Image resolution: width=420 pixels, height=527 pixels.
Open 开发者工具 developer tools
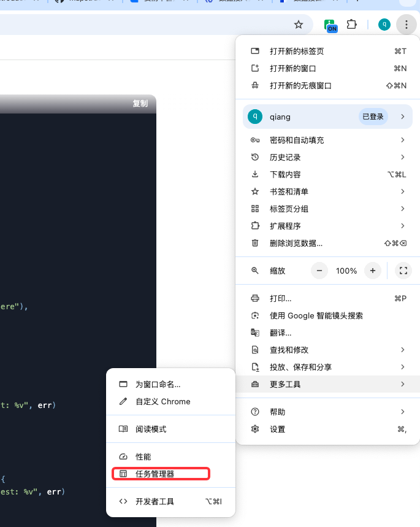coord(170,501)
